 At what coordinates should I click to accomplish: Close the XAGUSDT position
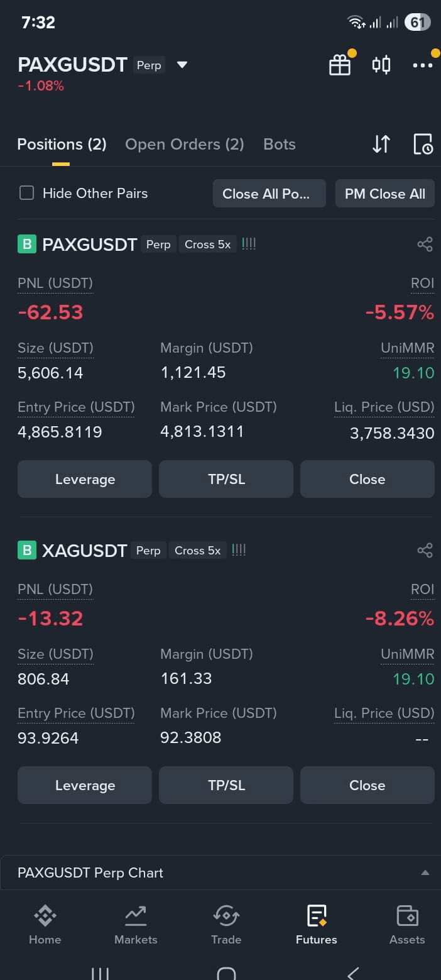pyautogui.click(x=367, y=785)
